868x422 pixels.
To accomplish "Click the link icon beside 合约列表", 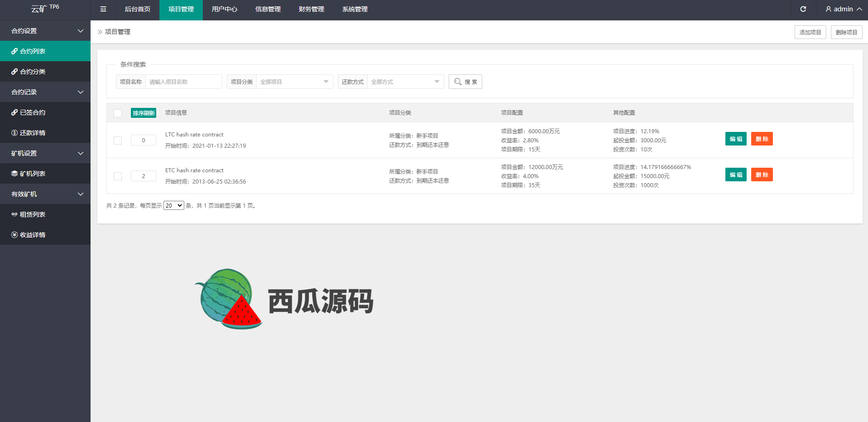I will pyautogui.click(x=14, y=51).
